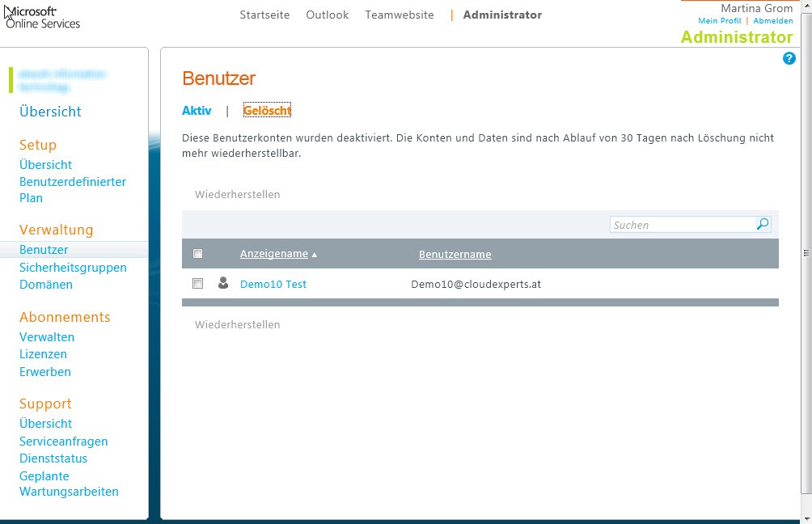This screenshot has width=812, height=524.
Task: Select the Gelöscht tab
Action: [x=267, y=111]
